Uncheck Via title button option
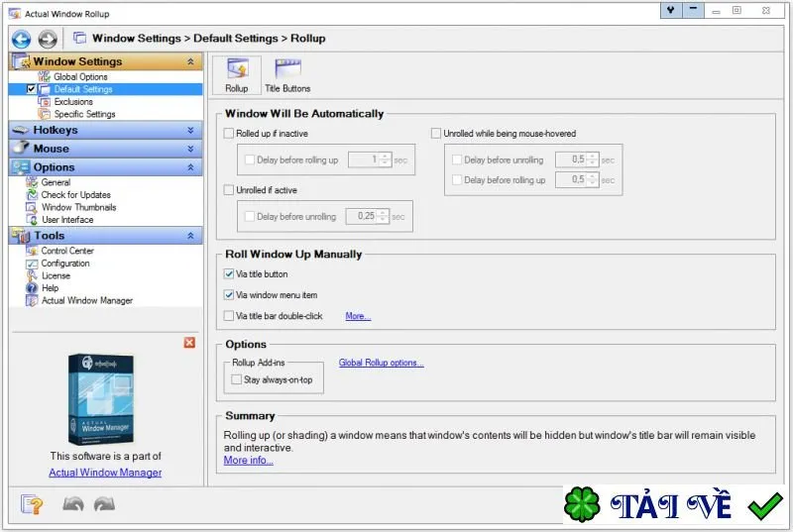The height and width of the screenshot is (532, 793). pos(229,273)
